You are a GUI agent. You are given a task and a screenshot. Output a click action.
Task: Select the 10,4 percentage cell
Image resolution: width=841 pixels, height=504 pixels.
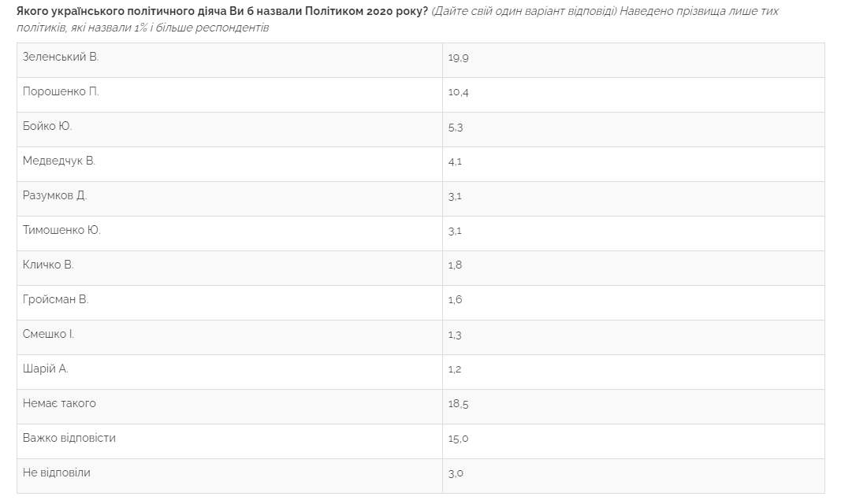click(459, 92)
